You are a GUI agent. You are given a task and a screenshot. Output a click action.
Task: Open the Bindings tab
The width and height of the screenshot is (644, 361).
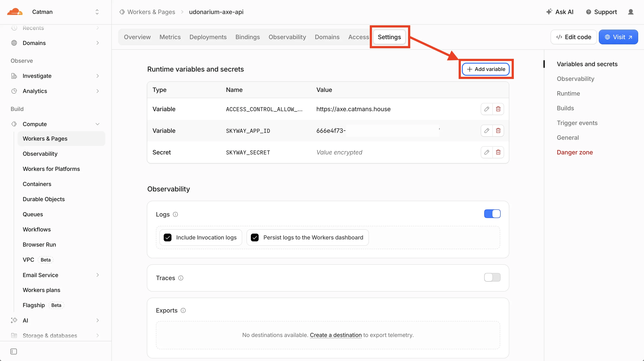(x=247, y=37)
